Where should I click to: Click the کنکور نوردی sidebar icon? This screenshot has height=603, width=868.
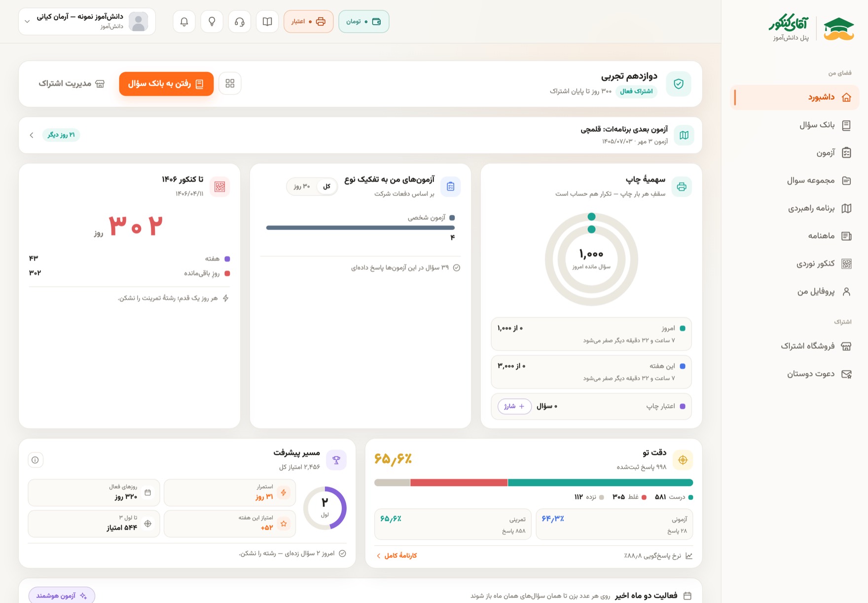pos(846,264)
